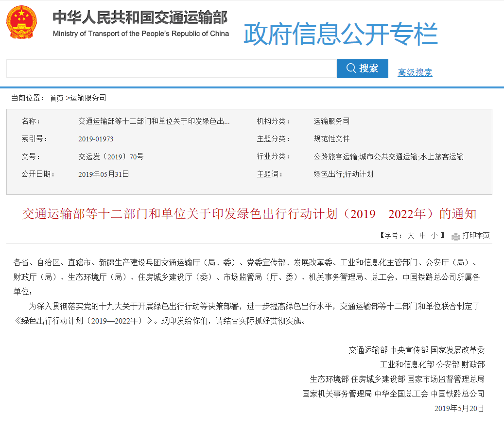Click the 名称: field label
The width and height of the screenshot is (504, 430).
coord(31,121)
